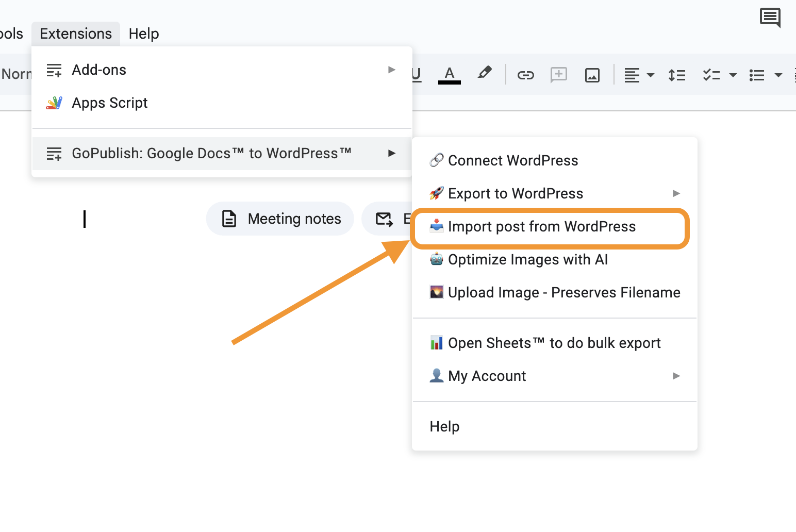The image size is (796, 532).
Task: Click the Apps Script colorful icon
Action: pyautogui.click(x=54, y=103)
